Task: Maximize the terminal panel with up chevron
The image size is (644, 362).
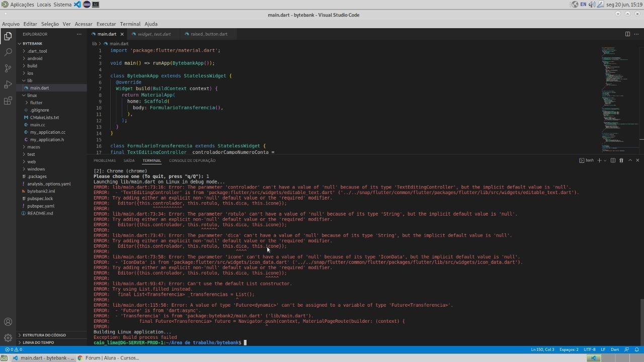Action: tap(630, 160)
